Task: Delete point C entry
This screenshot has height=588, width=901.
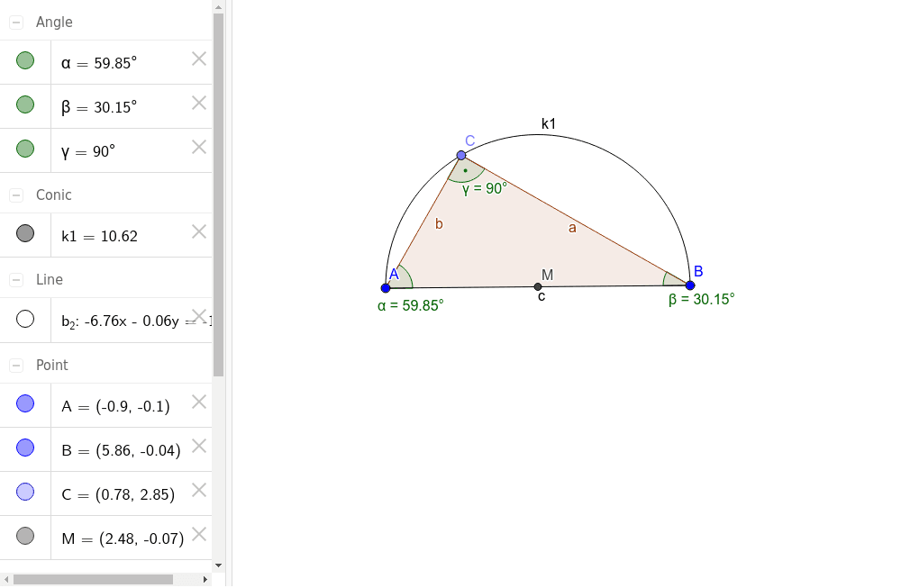Action: point(199,491)
